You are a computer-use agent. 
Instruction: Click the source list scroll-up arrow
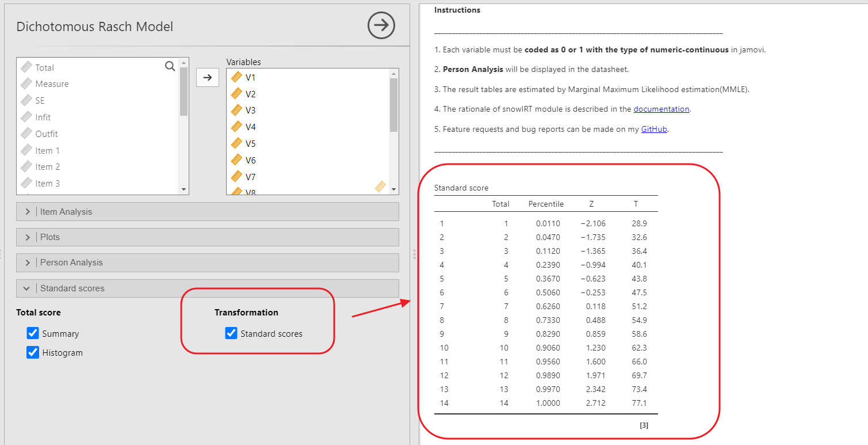tap(184, 62)
